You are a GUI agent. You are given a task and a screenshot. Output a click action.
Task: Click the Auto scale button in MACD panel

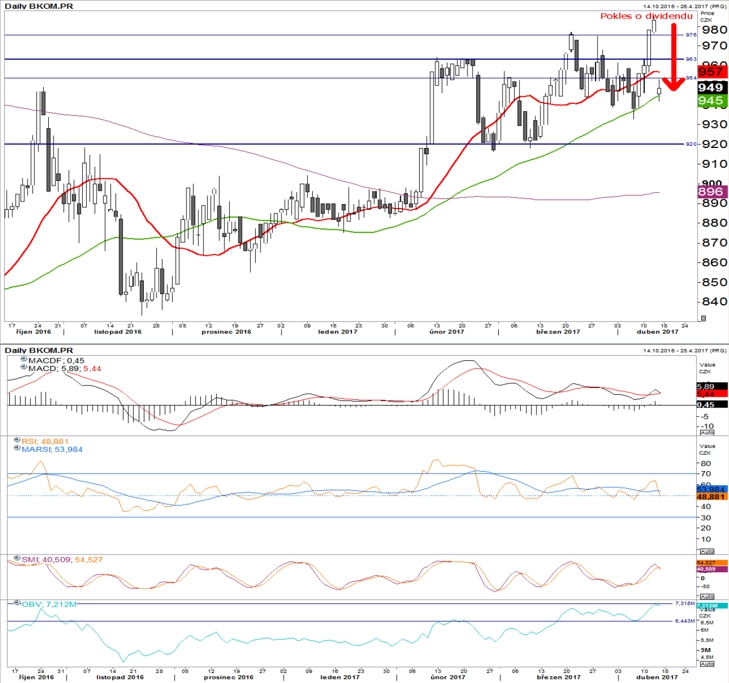tap(707, 432)
